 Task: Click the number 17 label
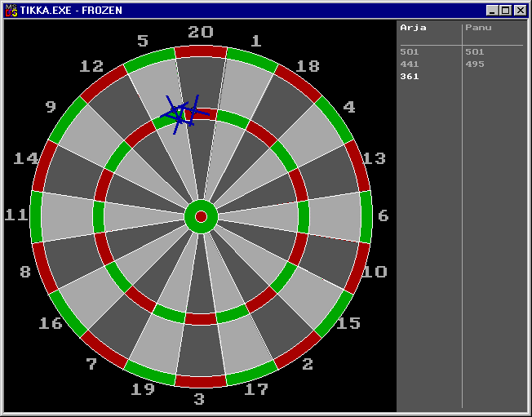click(256, 389)
